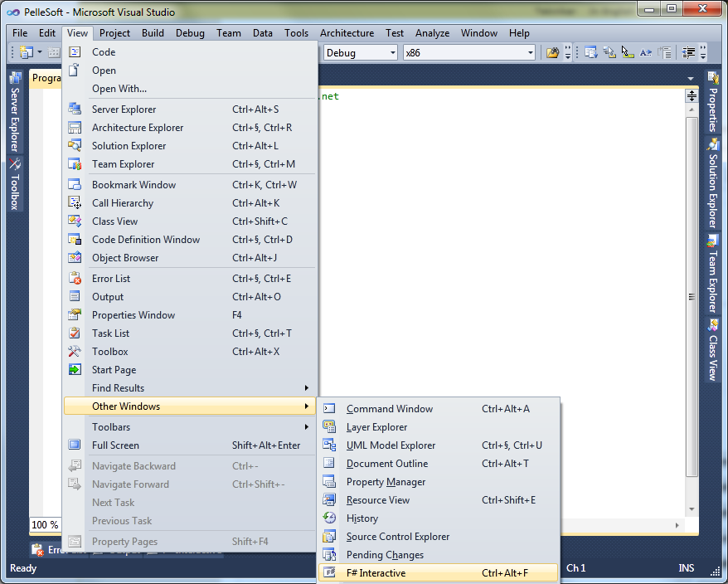The height and width of the screenshot is (584, 728).
Task: Click the INS status indicator
Action: tap(687, 568)
